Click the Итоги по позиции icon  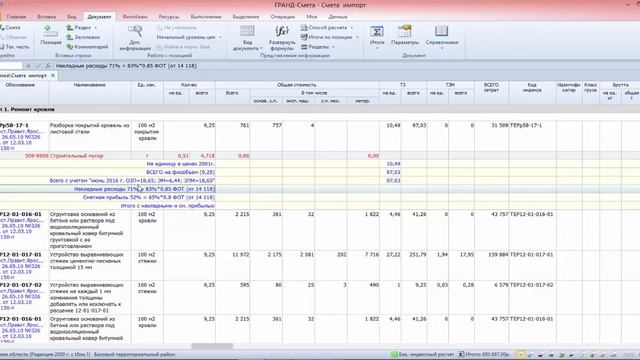tap(304, 37)
